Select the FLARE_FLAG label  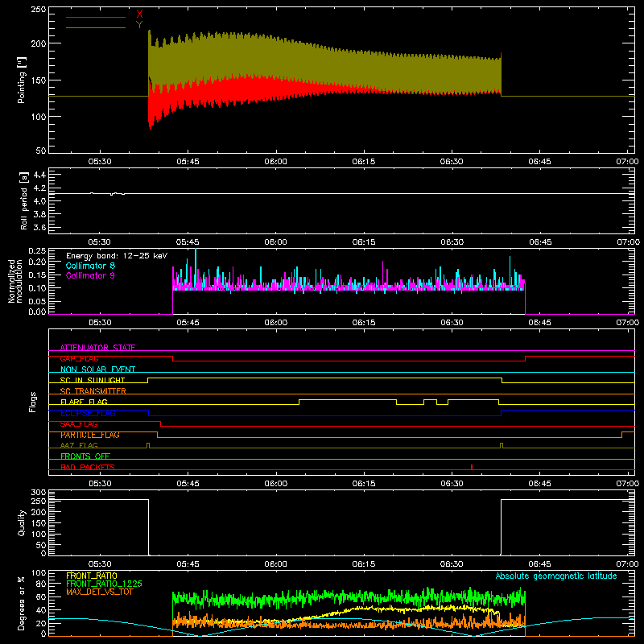click(84, 402)
